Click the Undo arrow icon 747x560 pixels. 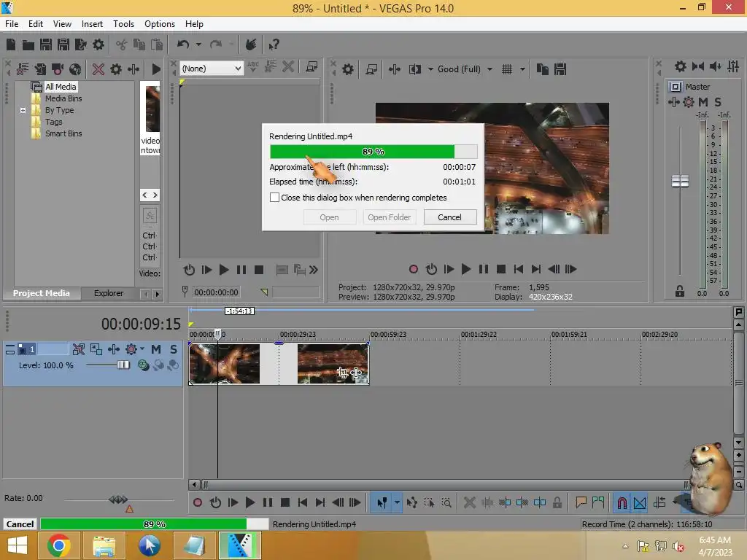tap(183, 44)
